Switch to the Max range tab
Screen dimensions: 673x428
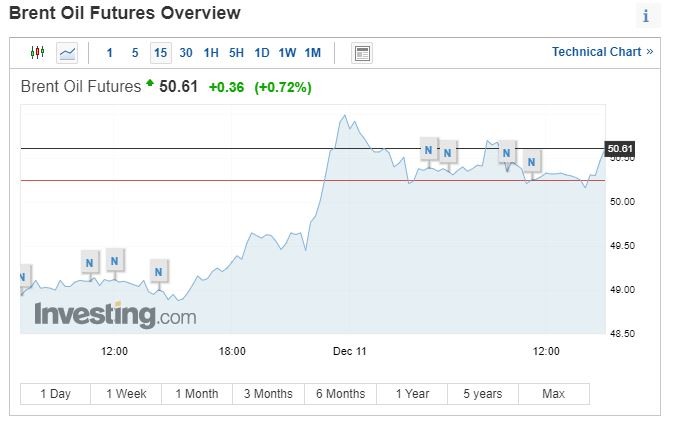click(x=554, y=394)
